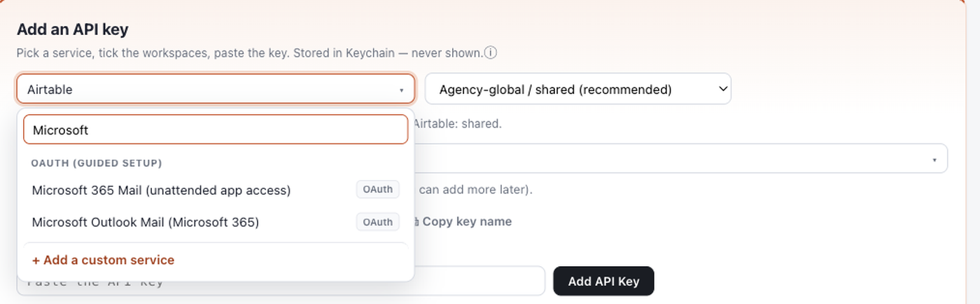
Task: Open the Airtable service dropdown
Action: click(x=216, y=89)
